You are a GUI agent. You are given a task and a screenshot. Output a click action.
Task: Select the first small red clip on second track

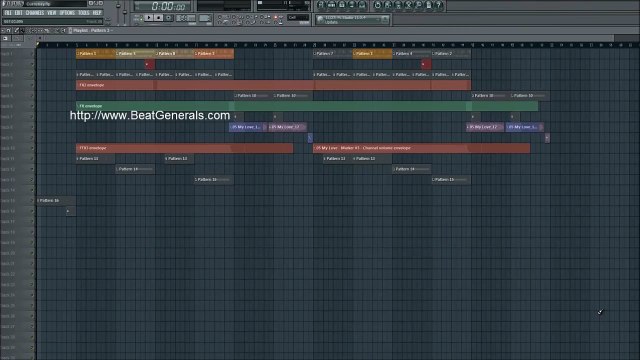150,64
